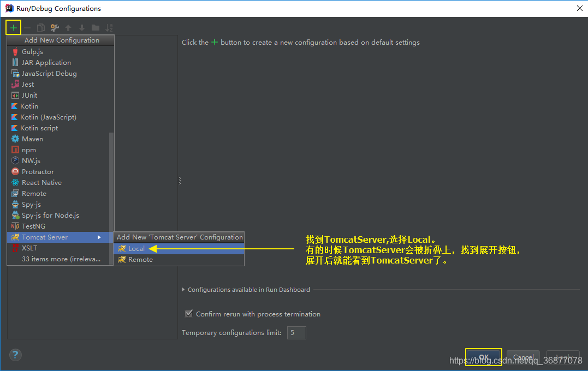The image size is (588, 371).
Task: Open the wrench Edit Defaults icon
Action: 55,28
